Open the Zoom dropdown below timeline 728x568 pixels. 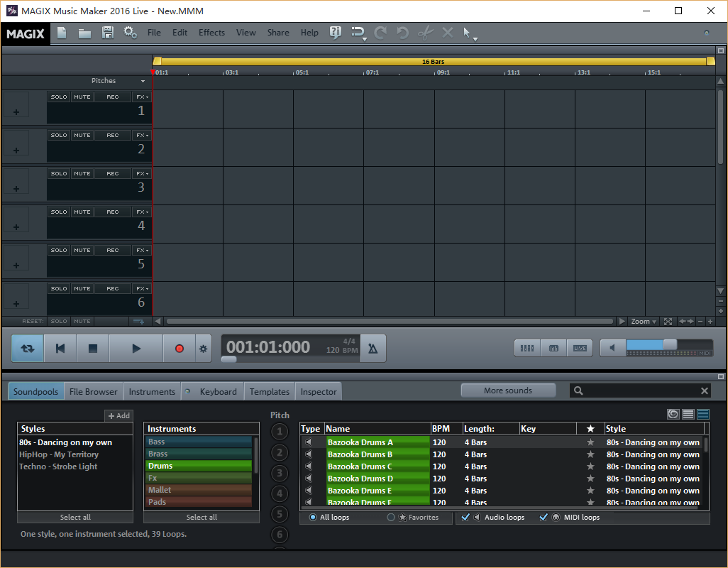pos(644,322)
